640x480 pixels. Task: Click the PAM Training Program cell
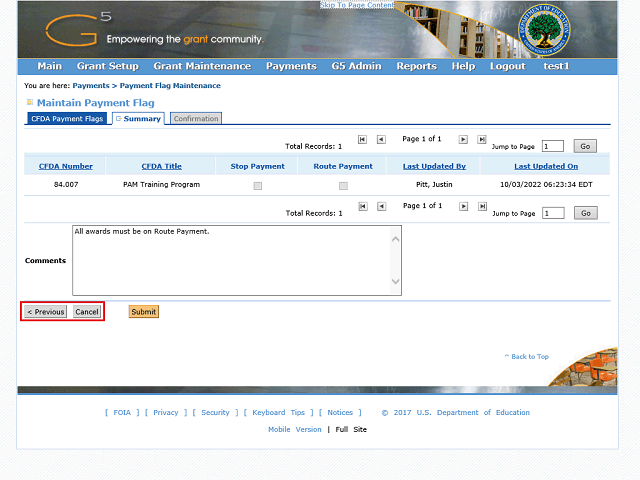(162, 184)
